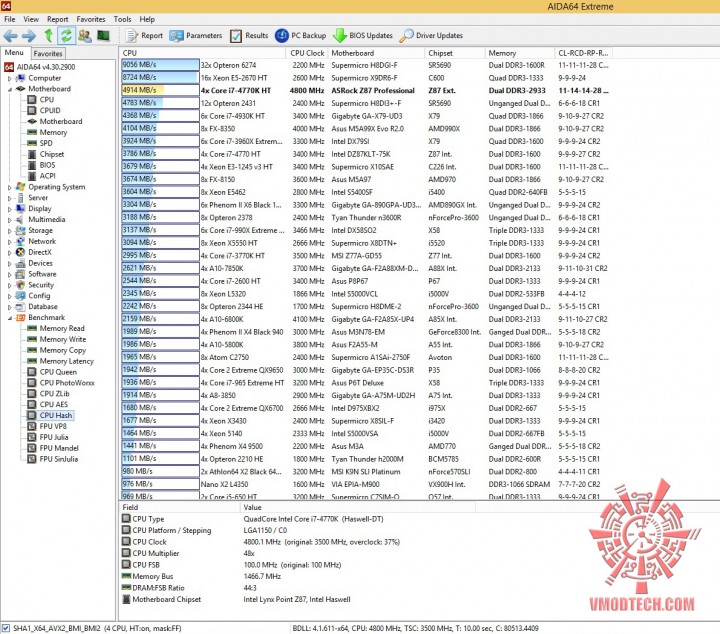Show benchmark Results

point(249,36)
